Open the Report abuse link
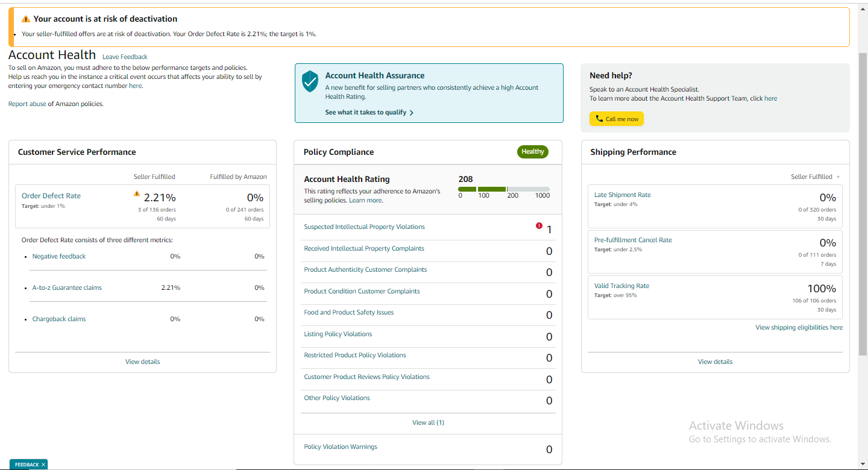868x470 pixels. (x=27, y=104)
